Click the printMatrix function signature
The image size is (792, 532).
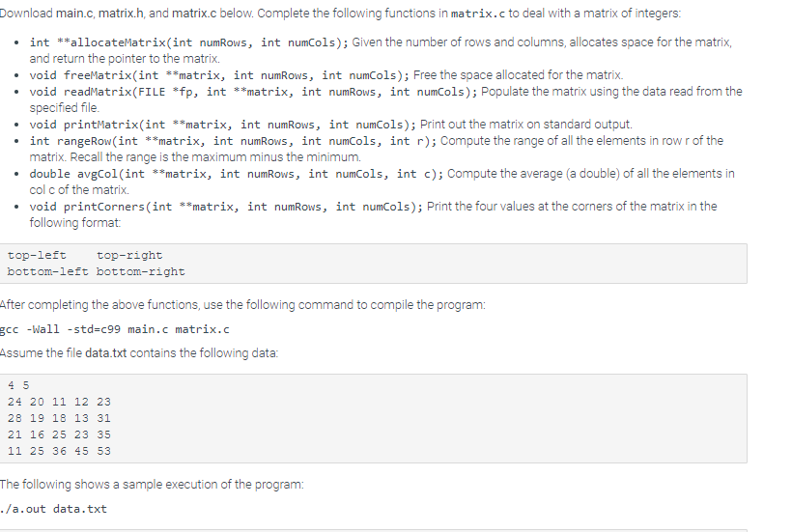(223, 125)
